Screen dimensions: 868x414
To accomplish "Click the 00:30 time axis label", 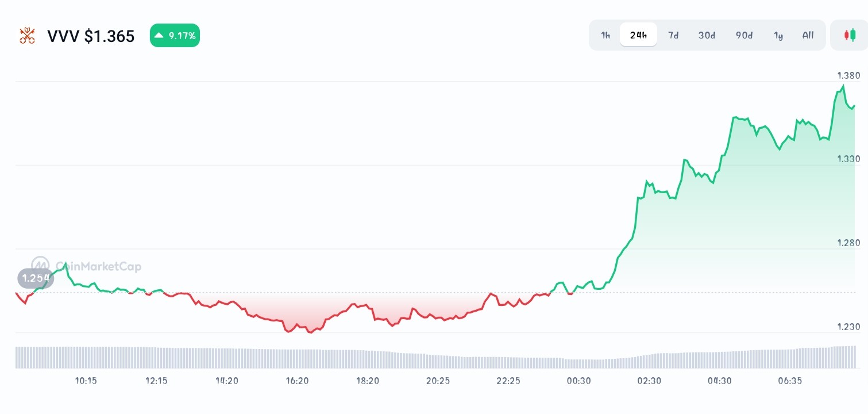I will [x=578, y=381].
